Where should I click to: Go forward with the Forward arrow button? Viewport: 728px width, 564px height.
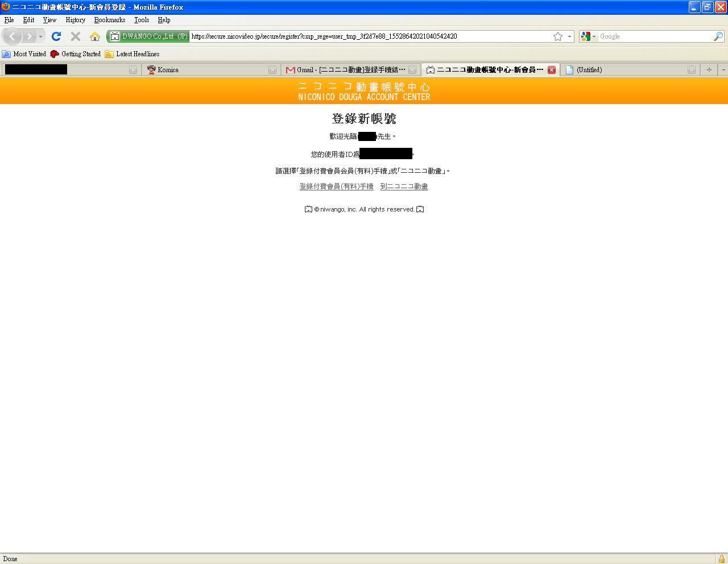[x=29, y=36]
